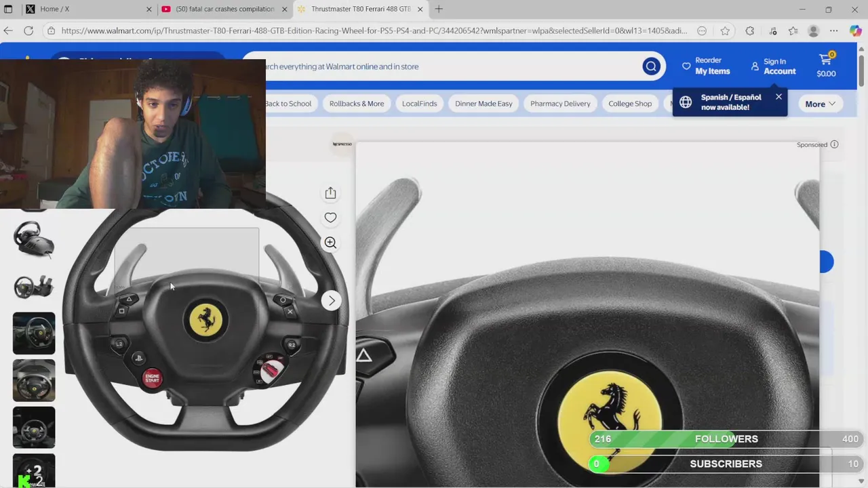This screenshot has width=868, height=488.
Task: Click the Sponsored info icon
Action: point(835,144)
